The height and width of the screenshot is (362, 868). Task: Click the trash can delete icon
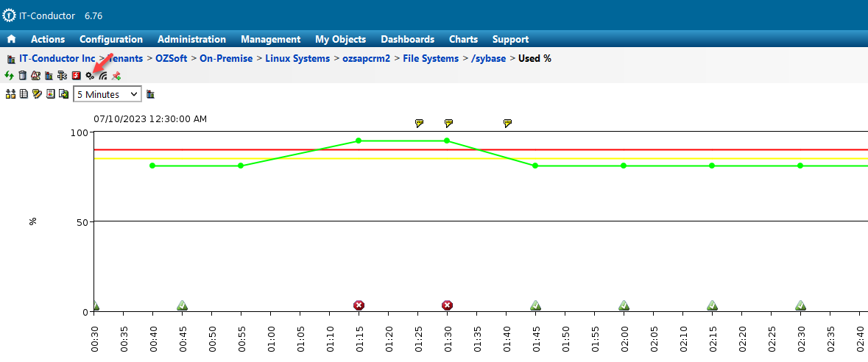23,75
